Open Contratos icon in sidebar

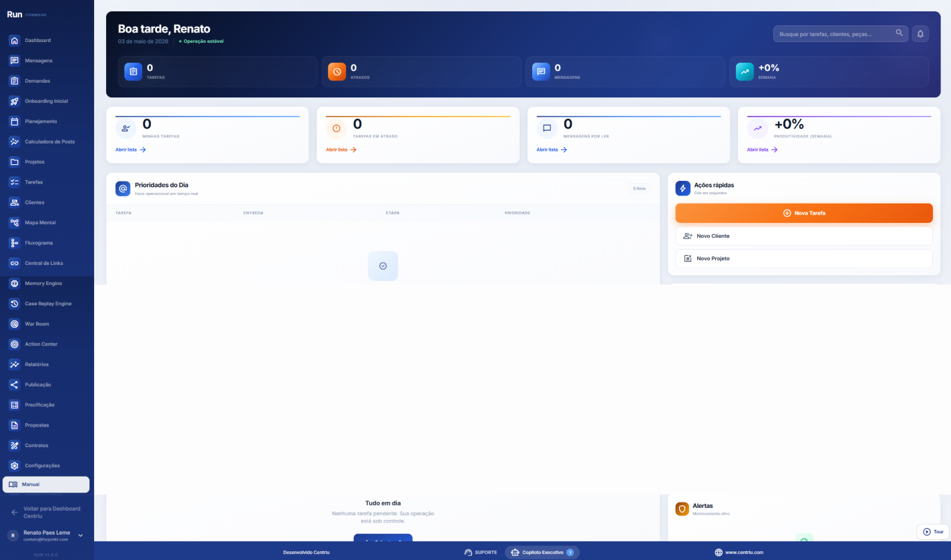pos(14,445)
